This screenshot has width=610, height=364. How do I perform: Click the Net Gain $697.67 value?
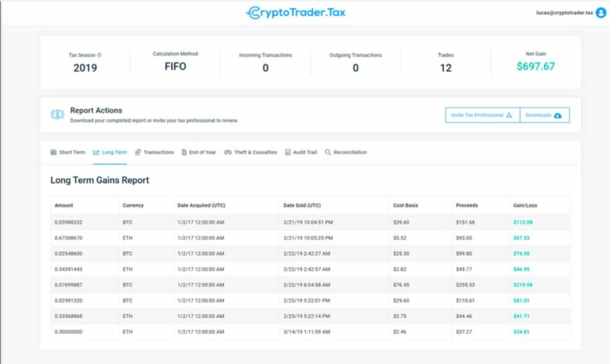[536, 67]
